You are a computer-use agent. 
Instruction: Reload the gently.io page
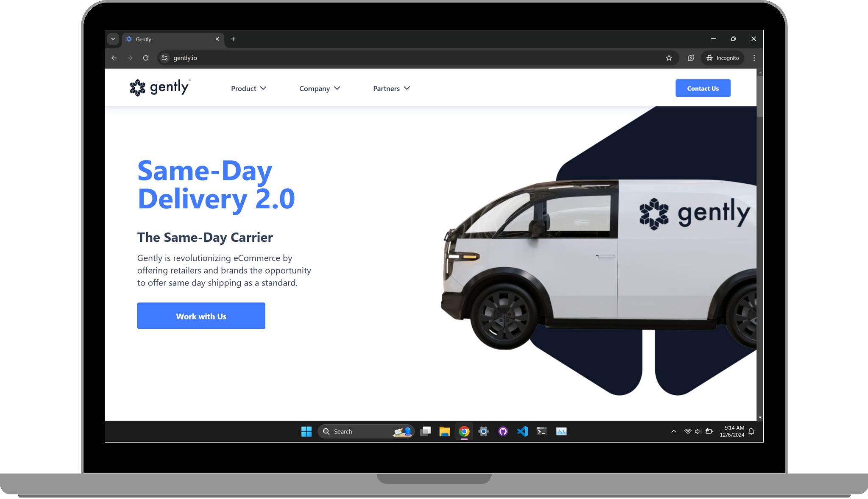click(146, 58)
